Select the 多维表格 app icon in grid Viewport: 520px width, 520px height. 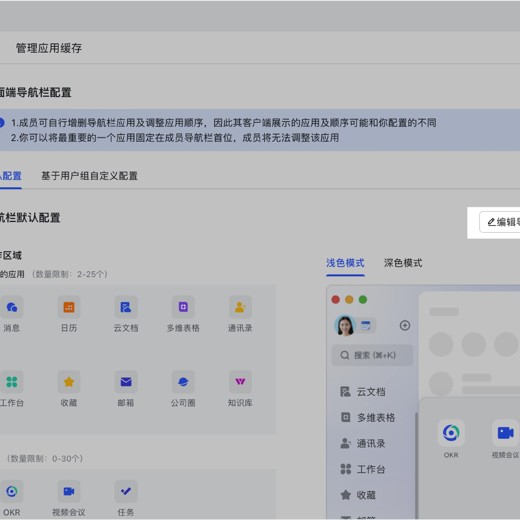click(183, 307)
